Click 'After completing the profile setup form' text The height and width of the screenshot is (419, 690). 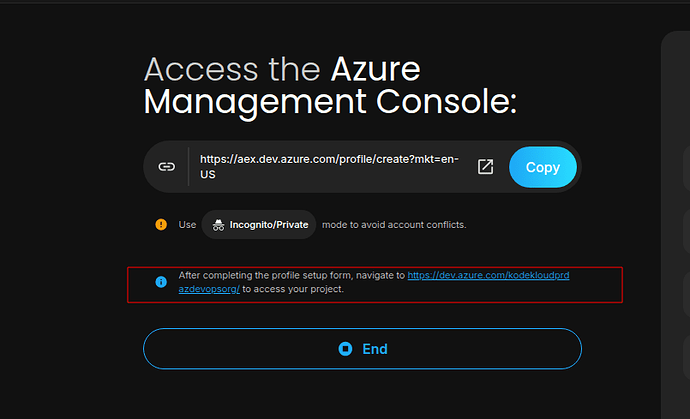click(x=264, y=276)
